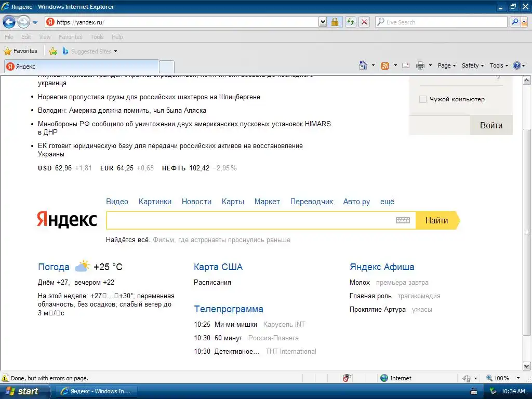Open the Погода weather heading

click(x=54, y=267)
